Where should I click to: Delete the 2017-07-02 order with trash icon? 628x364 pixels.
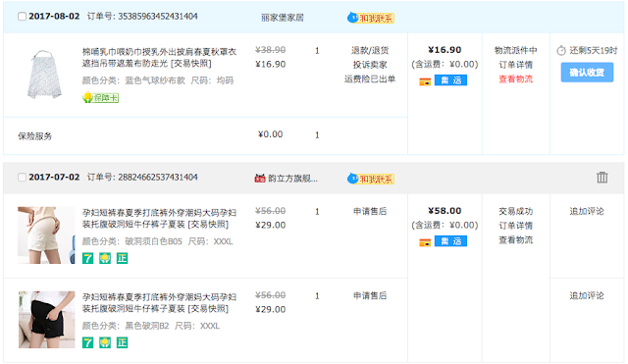(x=602, y=177)
